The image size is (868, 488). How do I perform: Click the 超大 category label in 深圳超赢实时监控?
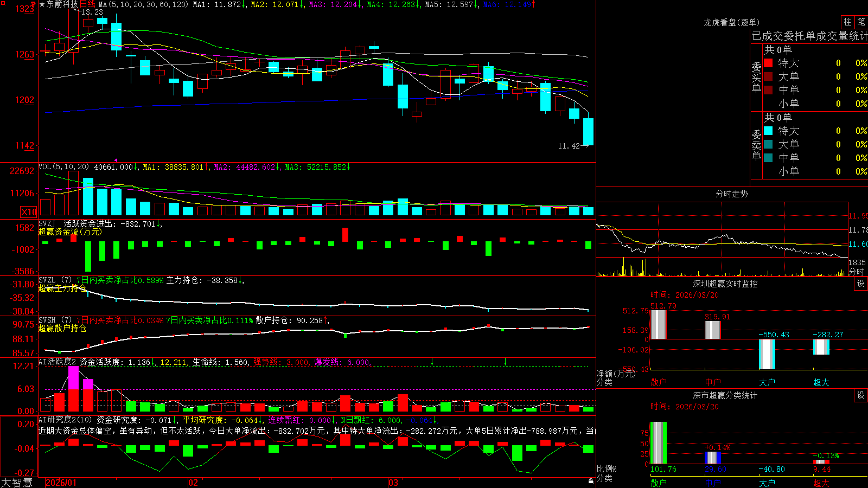click(821, 382)
